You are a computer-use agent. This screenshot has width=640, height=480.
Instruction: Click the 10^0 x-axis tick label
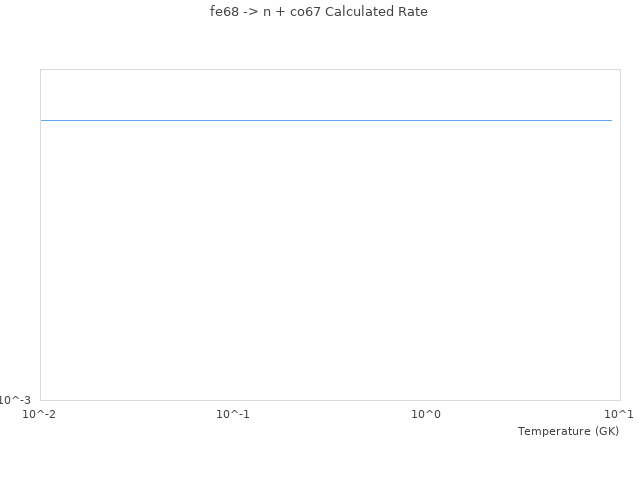pyautogui.click(x=426, y=414)
